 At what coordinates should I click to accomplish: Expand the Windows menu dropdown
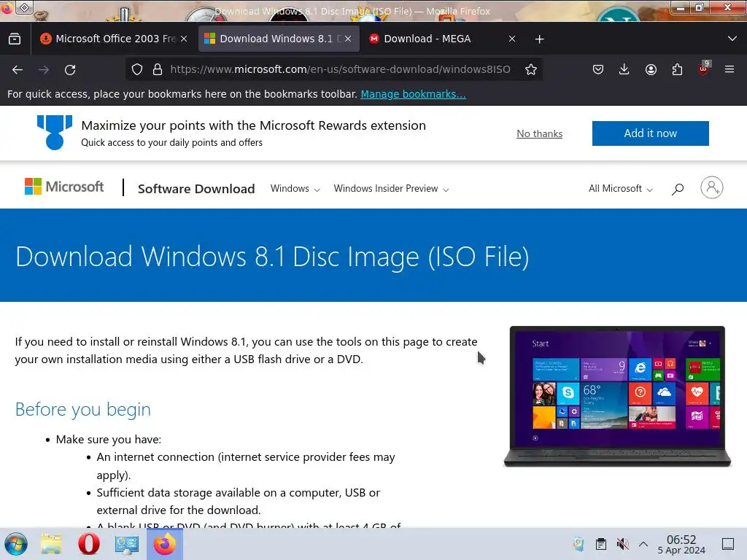[295, 189]
